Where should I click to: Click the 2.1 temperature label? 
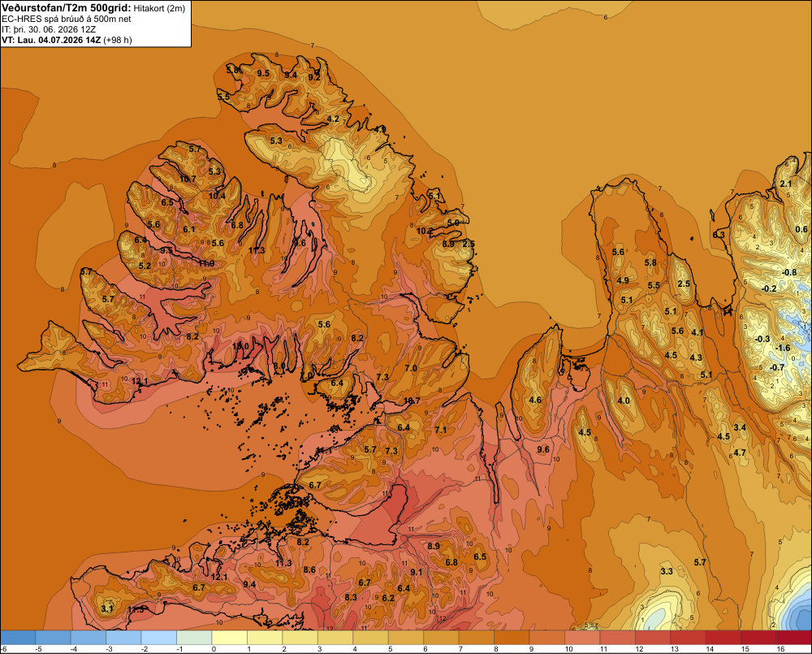(785, 184)
